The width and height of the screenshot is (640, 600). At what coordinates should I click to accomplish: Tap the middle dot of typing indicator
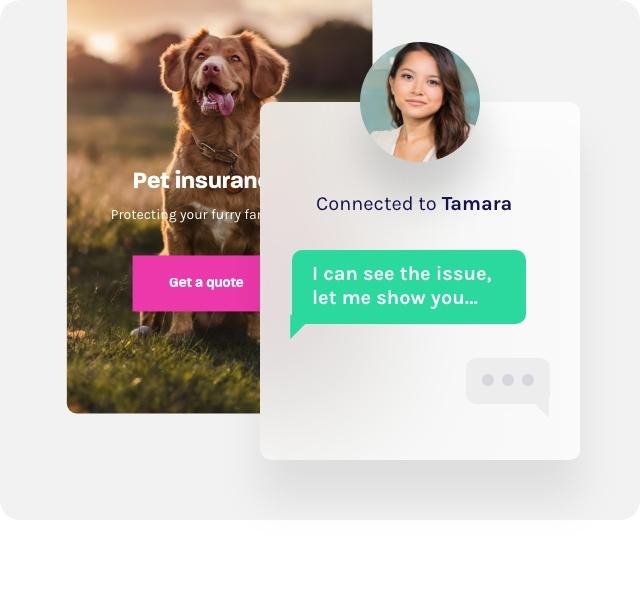pyautogui.click(x=508, y=380)
